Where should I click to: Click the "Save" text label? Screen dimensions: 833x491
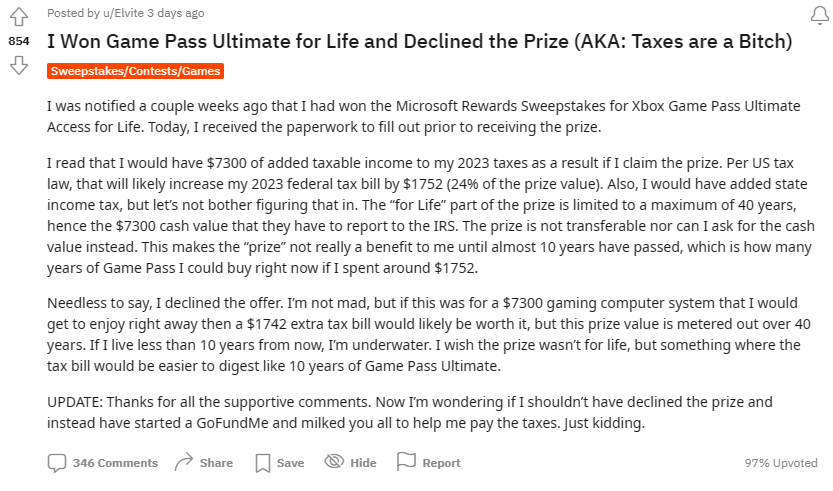click(290, 463)
